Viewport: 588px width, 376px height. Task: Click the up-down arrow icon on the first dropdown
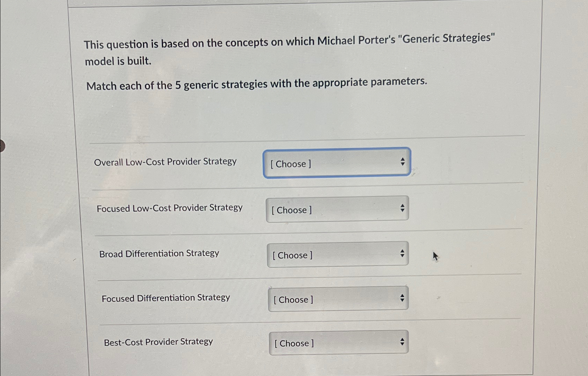[x=402, y=162]
